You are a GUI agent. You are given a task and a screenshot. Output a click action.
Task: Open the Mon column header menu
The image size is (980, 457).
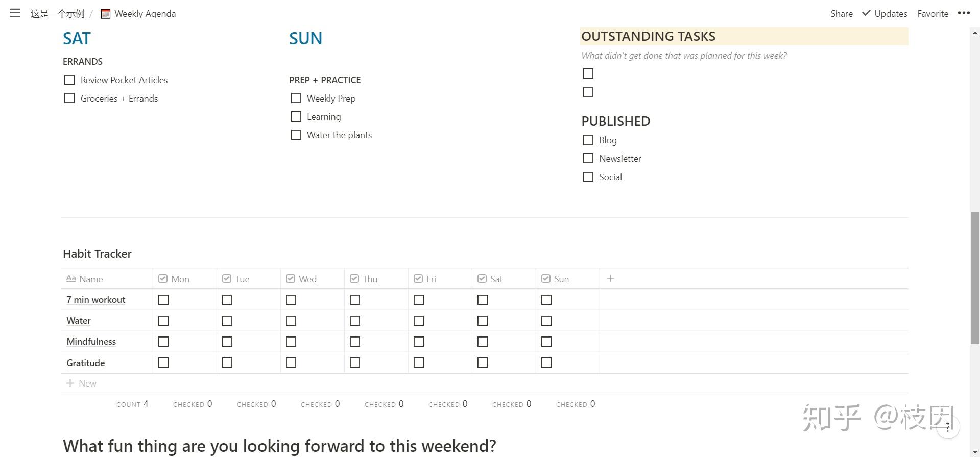tap(180, 279)
